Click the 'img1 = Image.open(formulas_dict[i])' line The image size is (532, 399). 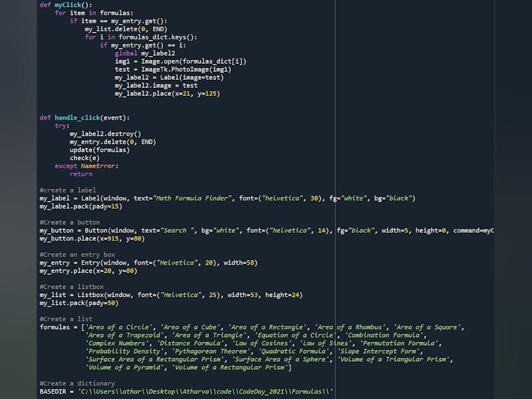[x=180, y=61]
